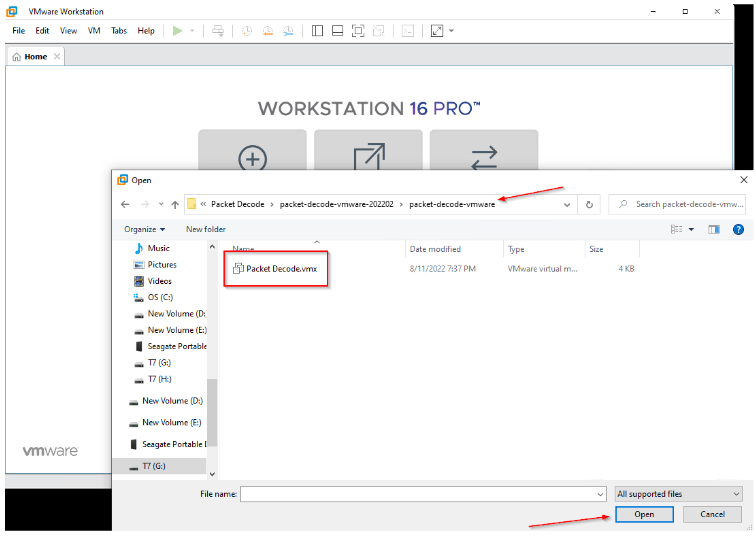
Task: Click the Enter Full Screen mode icon
Action: 358,31
